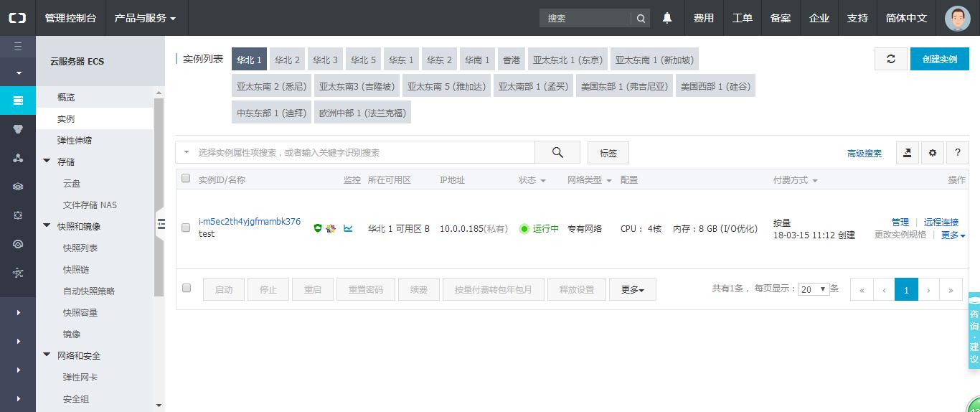Open the eye-shaped icon in left rail
Screen dimensions: 980x412
[x=18, y=243]
